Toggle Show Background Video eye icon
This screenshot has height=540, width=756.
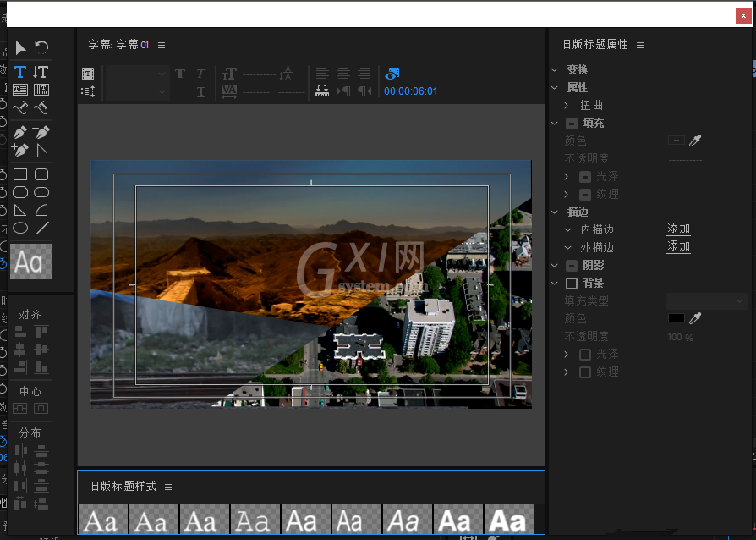coord(392,74)
